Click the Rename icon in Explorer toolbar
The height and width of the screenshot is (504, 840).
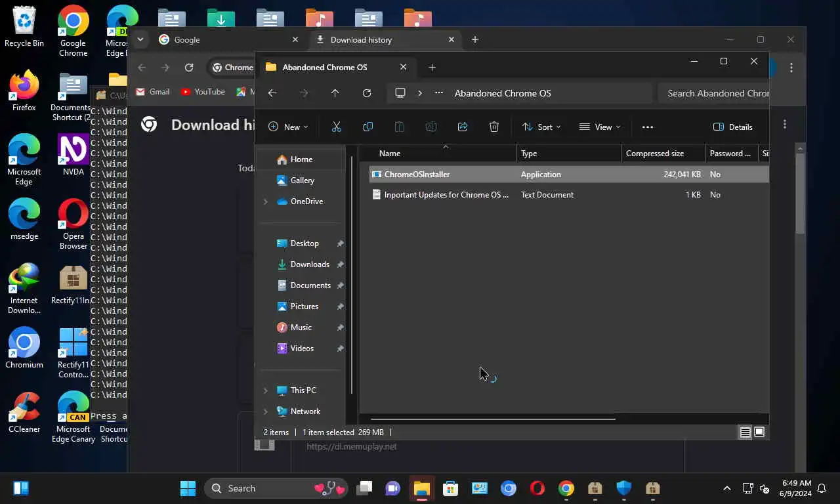[431, 127]
